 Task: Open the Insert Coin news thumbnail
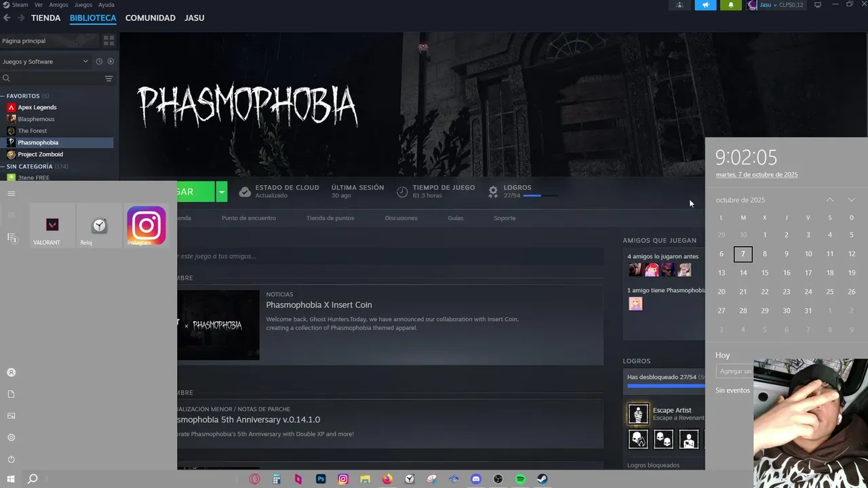[218, 325]
